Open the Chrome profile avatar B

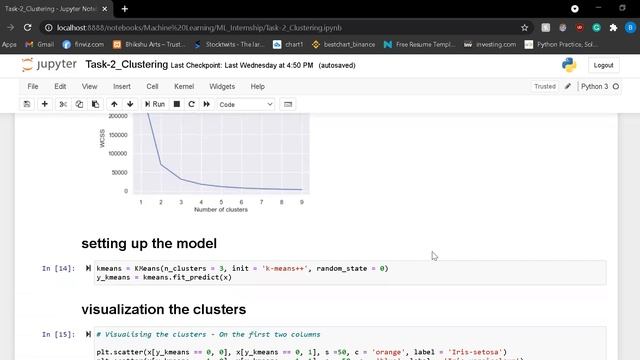pos(630,28)
